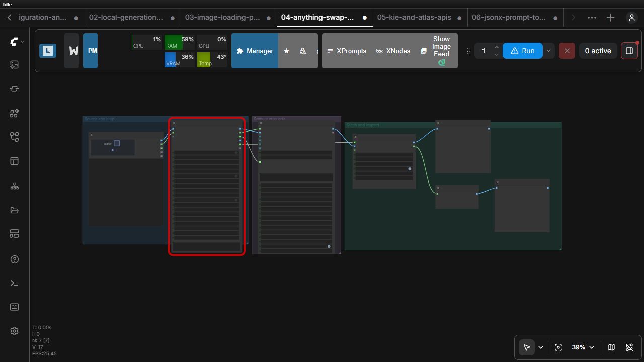Toggle the switch in Remote crop edit node
Image resolution: width=644 pixels, height=362 pixels.
coord(329,246)
